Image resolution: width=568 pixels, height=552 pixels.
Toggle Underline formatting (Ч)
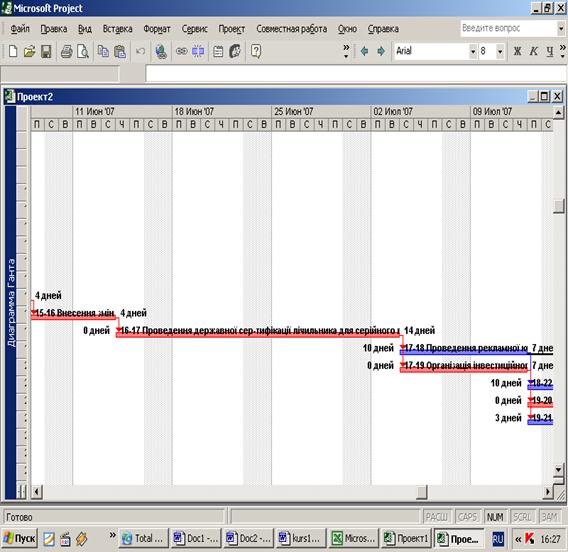pyautogui.click(x=550, y=51)
